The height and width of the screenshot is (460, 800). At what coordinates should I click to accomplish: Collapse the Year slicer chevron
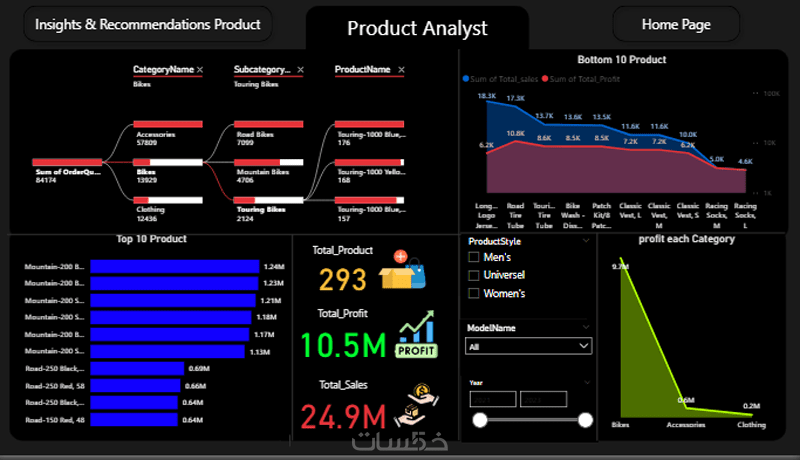[587, 382]
